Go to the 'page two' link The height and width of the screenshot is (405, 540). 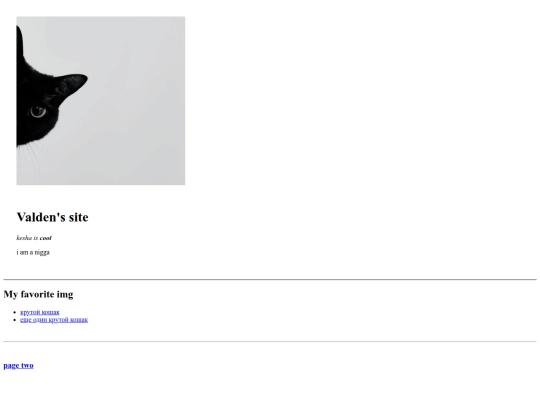[18, 365]
